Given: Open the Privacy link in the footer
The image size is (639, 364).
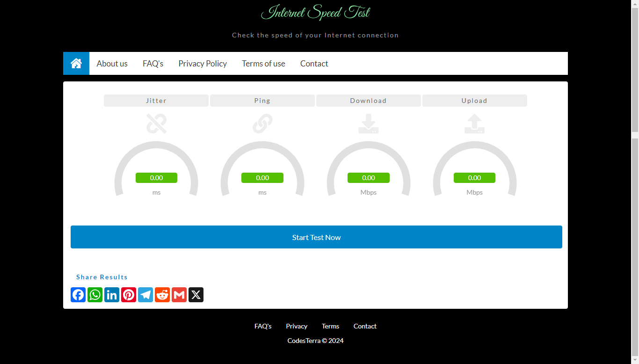Looking at the screenshot, I should point(297,326).
